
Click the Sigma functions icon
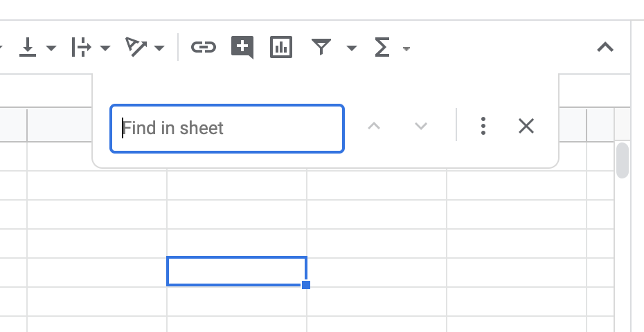(x=382, y=48)
